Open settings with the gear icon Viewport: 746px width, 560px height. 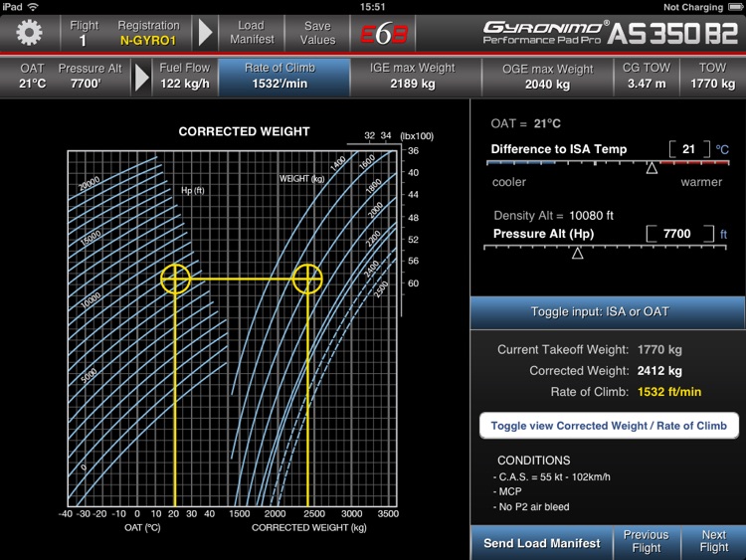(x=29, y=33)
